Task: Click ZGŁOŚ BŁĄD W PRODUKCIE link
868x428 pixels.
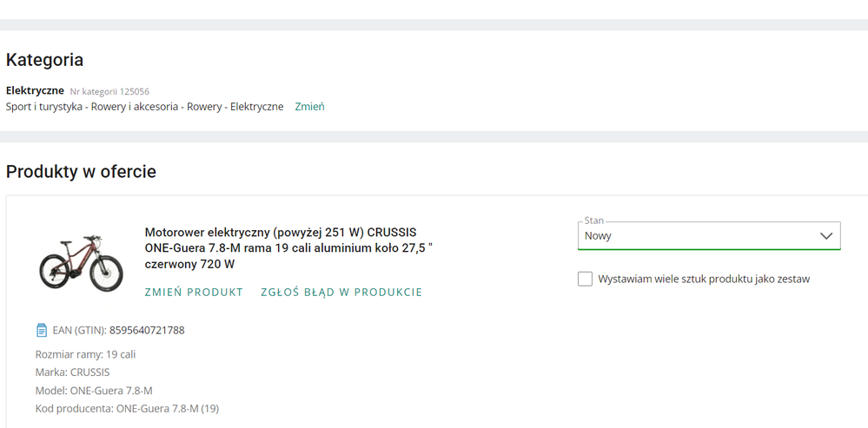Action: [341, 292]
